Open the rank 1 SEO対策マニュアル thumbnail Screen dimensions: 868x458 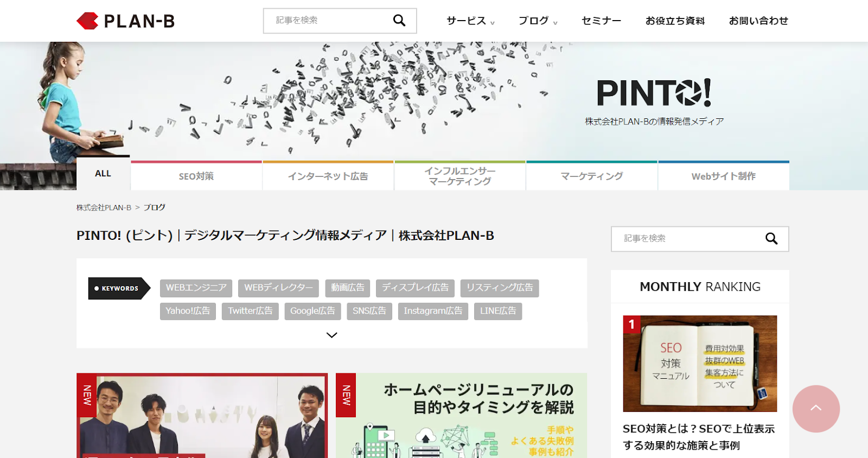point(700,364)
